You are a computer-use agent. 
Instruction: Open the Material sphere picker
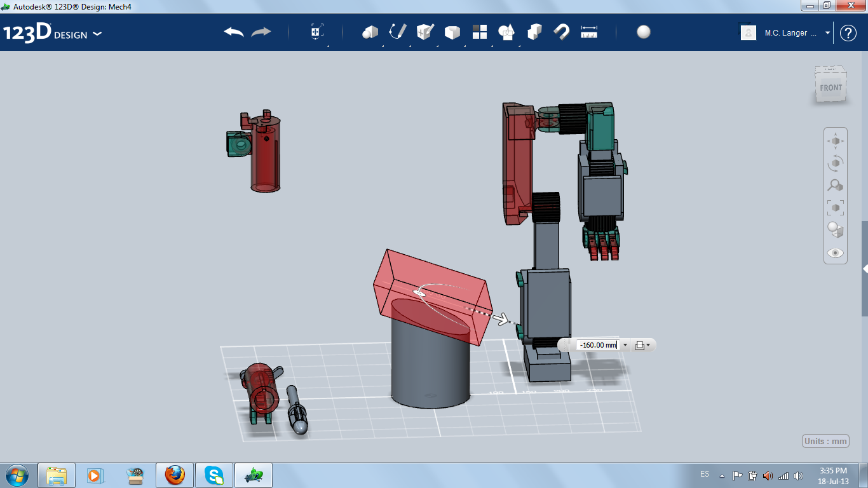[643, 32]
